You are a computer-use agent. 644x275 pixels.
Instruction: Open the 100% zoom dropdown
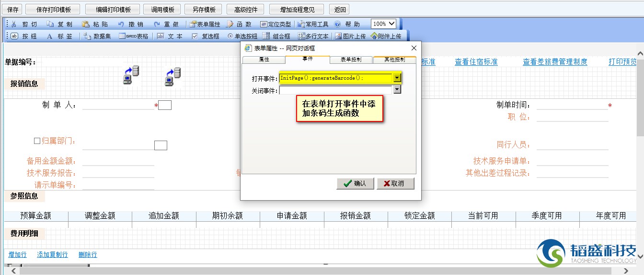pyautogui.click(x=384, y=24)
